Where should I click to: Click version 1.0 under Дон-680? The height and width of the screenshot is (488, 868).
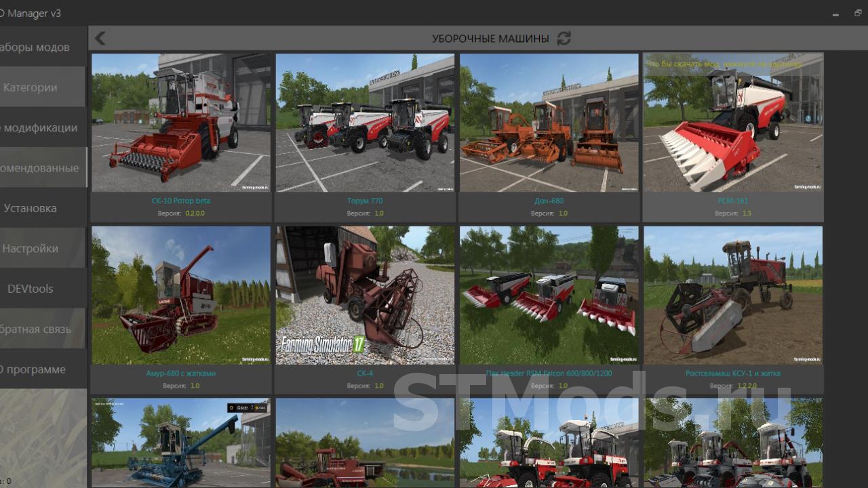pos(563,213)
